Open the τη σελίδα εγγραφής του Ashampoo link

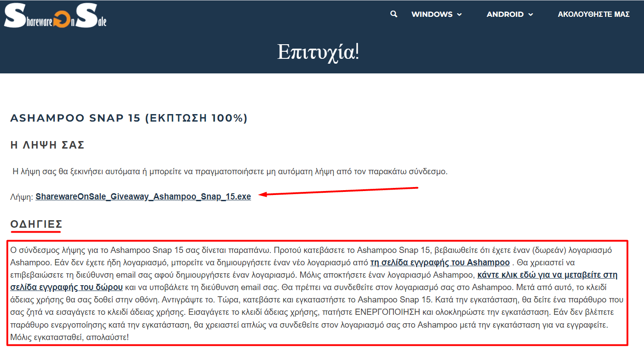click(x=440, y=263)
